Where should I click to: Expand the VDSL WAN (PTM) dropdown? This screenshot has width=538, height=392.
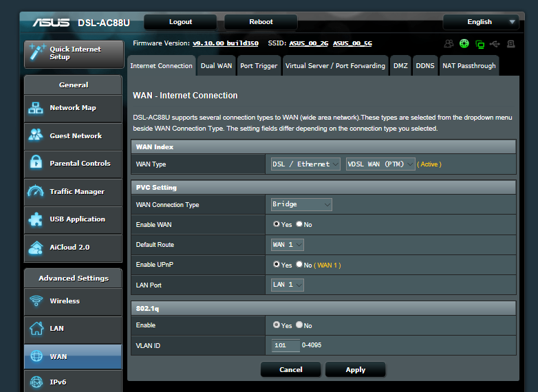(380, 164)
